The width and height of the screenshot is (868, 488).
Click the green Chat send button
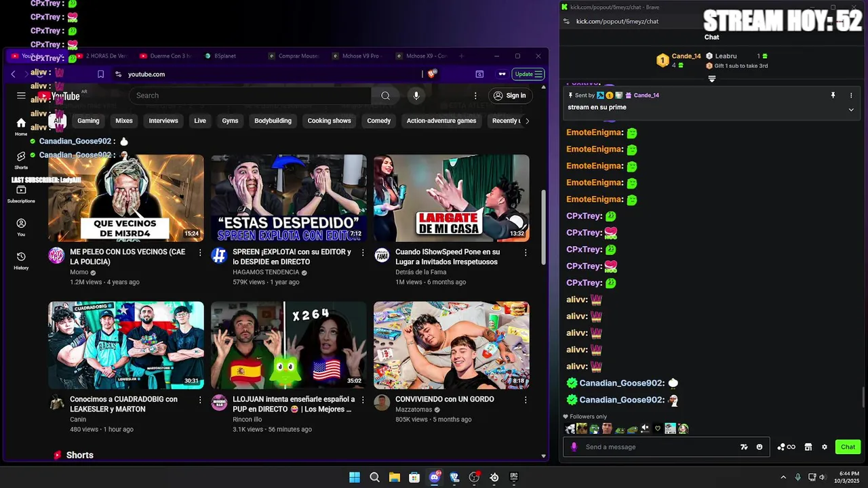848,447
